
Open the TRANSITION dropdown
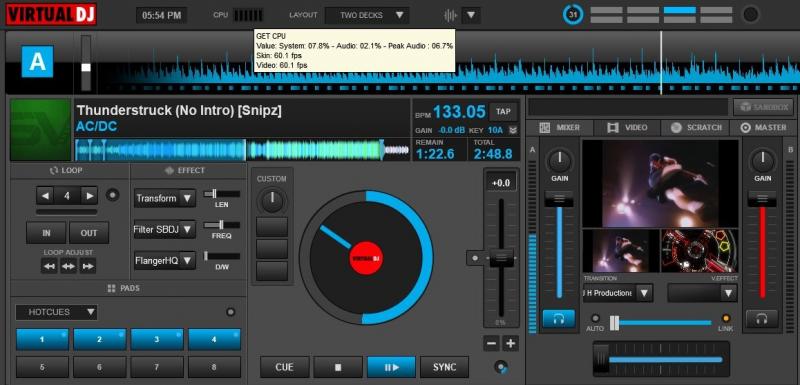click(618, 293)
